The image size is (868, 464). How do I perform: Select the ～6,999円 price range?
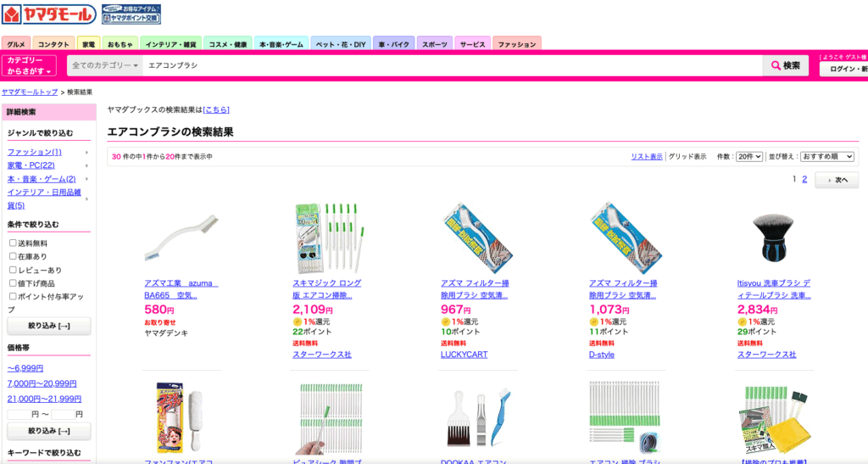25,368
